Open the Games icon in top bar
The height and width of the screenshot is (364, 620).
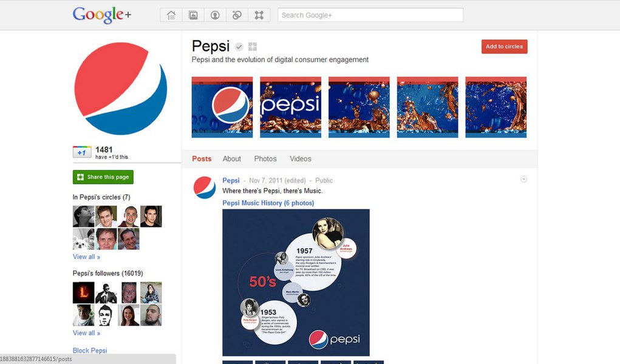(x=259, y=15)
